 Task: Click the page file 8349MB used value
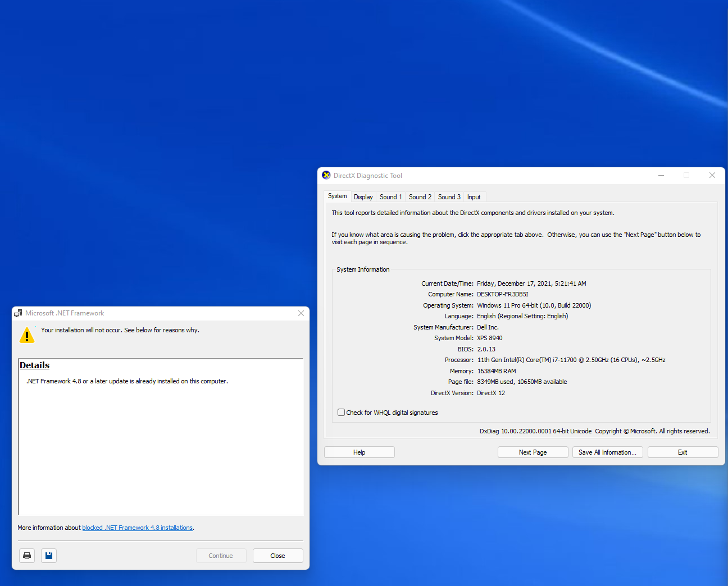tap(522, 382)
